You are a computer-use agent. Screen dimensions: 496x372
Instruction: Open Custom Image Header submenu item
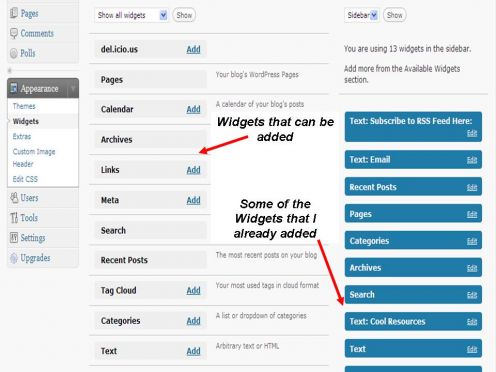pyautogui.click(x=34, y=158)
